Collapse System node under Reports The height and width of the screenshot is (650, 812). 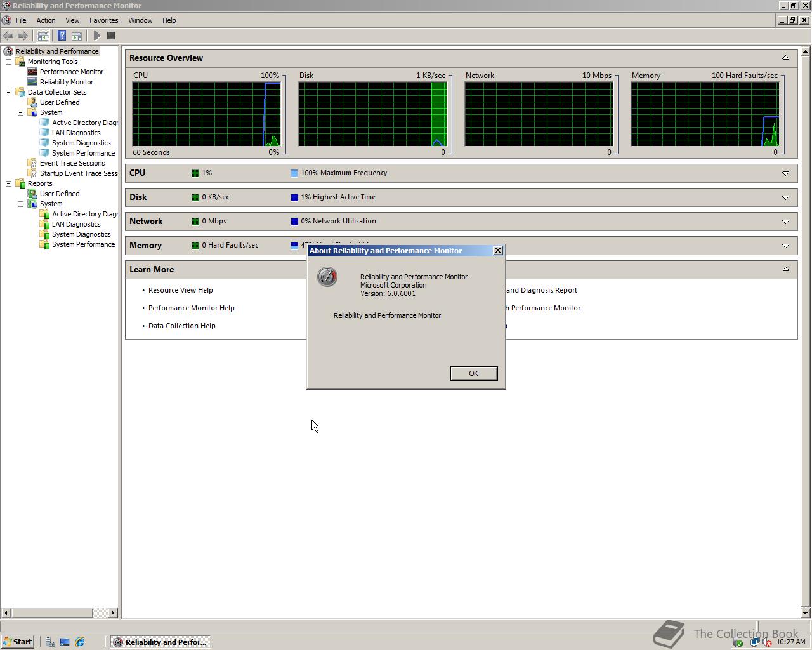pyautogui.click(x=21, y=204)
